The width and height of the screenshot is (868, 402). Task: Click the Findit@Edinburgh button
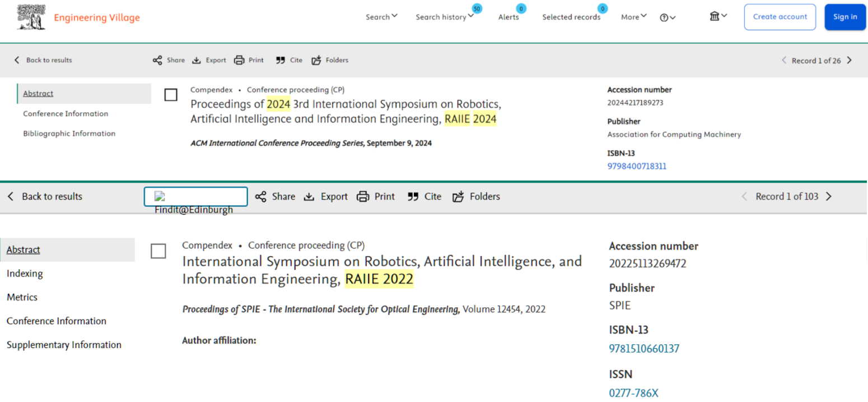point(195,197)
